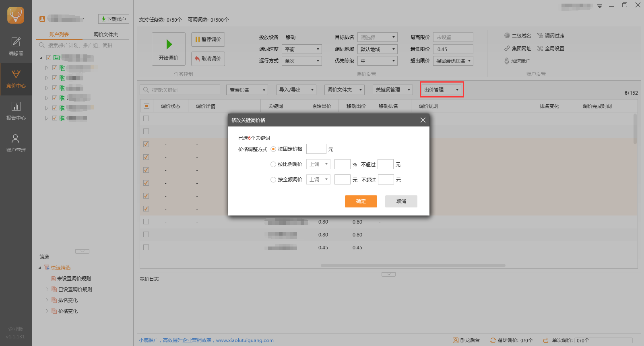The width and height of the screenshot is (644, 346).
Task: Click the 最低限价 input field
Action: 453,49
